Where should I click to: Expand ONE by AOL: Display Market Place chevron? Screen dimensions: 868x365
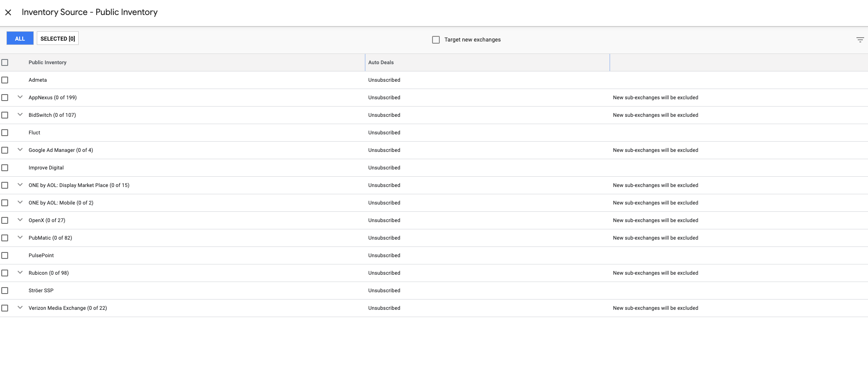click(x=20, y=185)
